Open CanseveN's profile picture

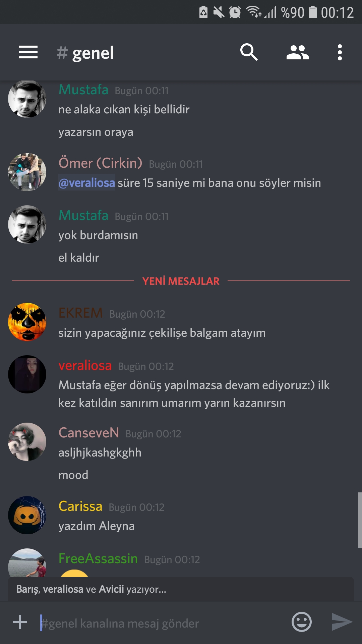click(27, 442)
